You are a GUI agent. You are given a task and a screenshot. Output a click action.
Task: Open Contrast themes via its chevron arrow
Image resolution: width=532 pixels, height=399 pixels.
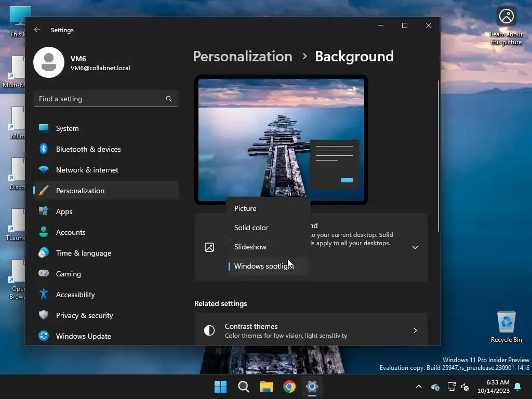point(415,330)
